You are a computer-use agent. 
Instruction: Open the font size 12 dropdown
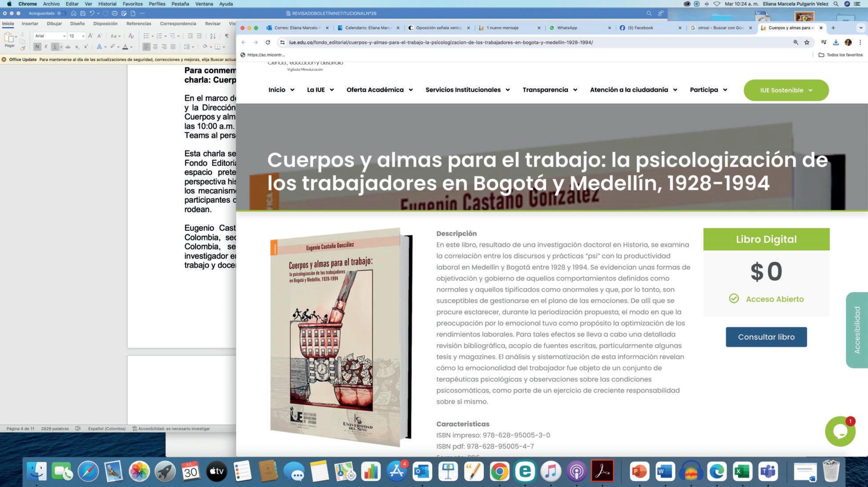tap(83, 36)
